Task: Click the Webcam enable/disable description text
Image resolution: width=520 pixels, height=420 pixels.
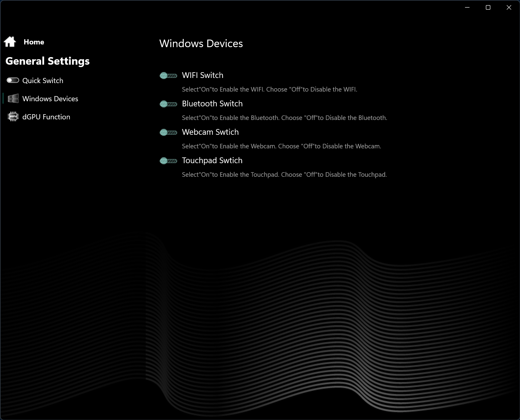Action: (281, 146)
